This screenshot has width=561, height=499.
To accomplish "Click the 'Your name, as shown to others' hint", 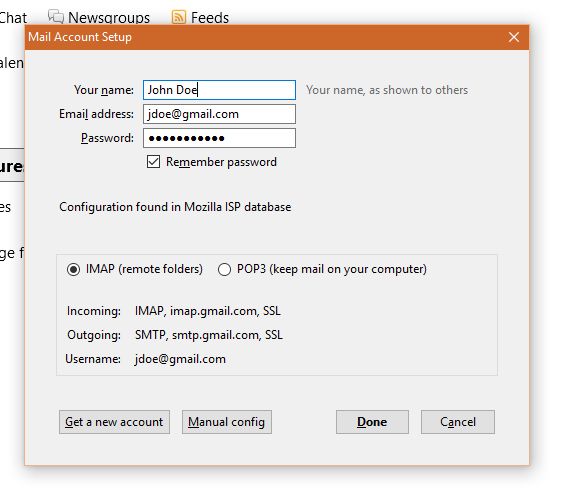I will click(x=387, y=90).
